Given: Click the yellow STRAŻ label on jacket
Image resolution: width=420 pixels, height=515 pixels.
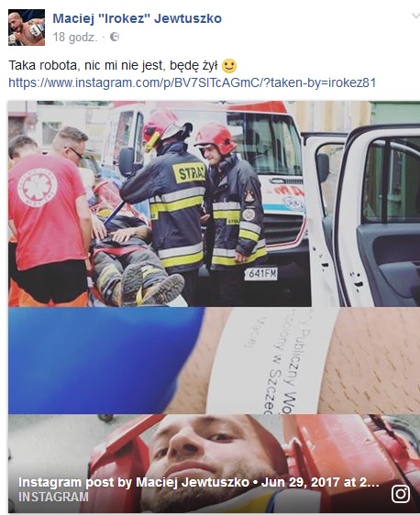Looking at the screenshot, I should coord(189,171).
